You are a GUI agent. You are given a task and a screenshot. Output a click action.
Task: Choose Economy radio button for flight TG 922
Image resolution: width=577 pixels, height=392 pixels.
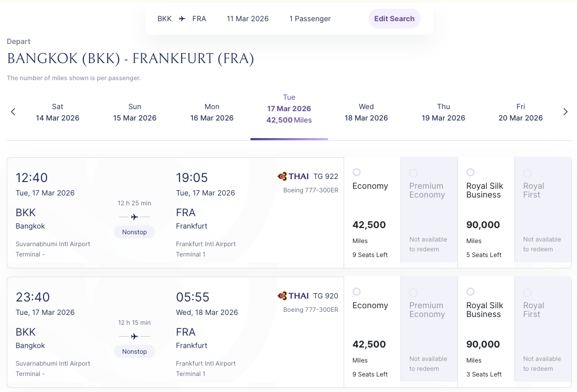[357, 172]
